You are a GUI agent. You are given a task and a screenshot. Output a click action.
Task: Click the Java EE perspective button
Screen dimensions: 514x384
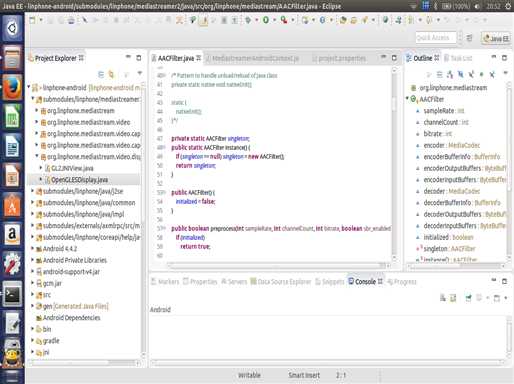pyautogui.click(x=496, y=38)
